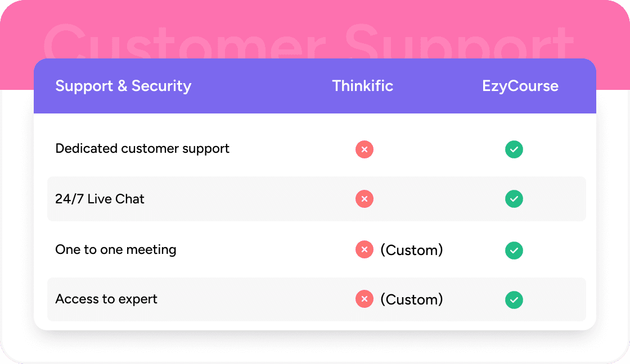The width and height of the screenshot is (630, 364).
Task: Click the 24/7 Live Chat row label
Action: click(100, 199)
